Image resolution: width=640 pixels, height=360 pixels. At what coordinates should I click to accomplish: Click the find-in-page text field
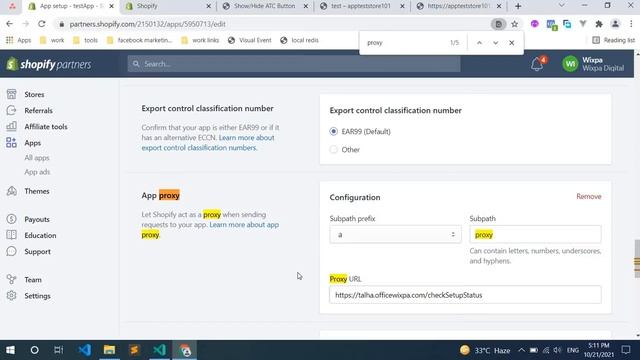pos(404,43)
